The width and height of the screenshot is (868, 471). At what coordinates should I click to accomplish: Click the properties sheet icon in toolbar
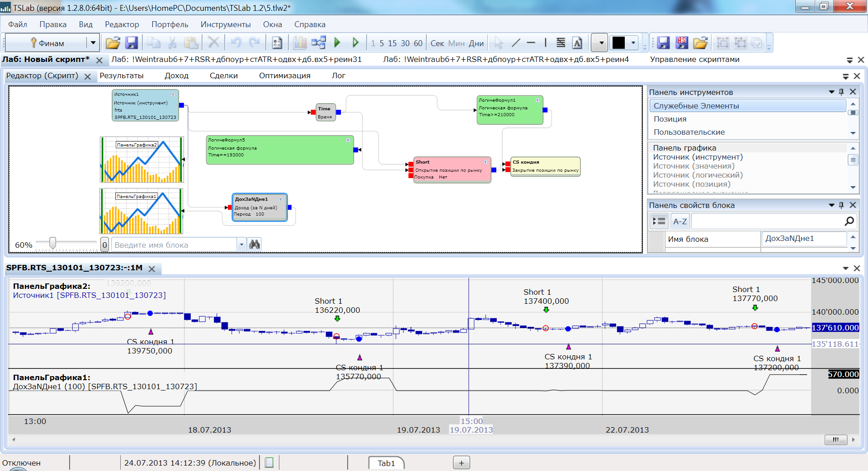[x=277, y=43]
